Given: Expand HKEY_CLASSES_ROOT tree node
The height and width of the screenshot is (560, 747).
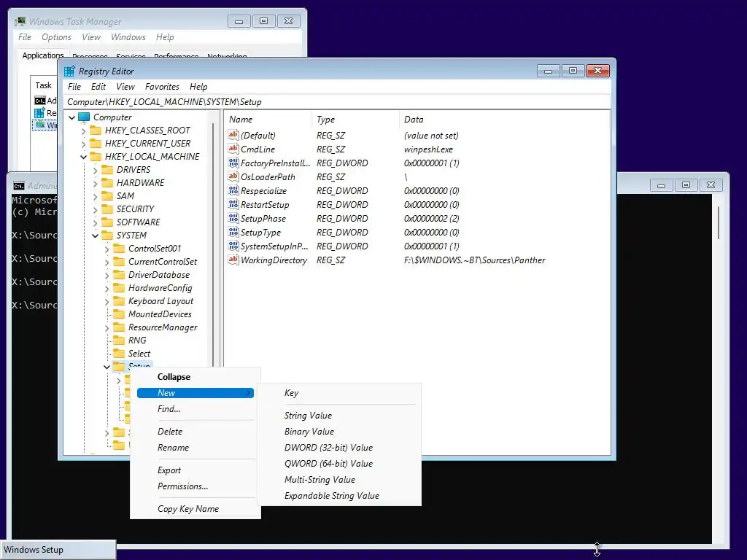Looking at the screenshot, I should [84, 131].
